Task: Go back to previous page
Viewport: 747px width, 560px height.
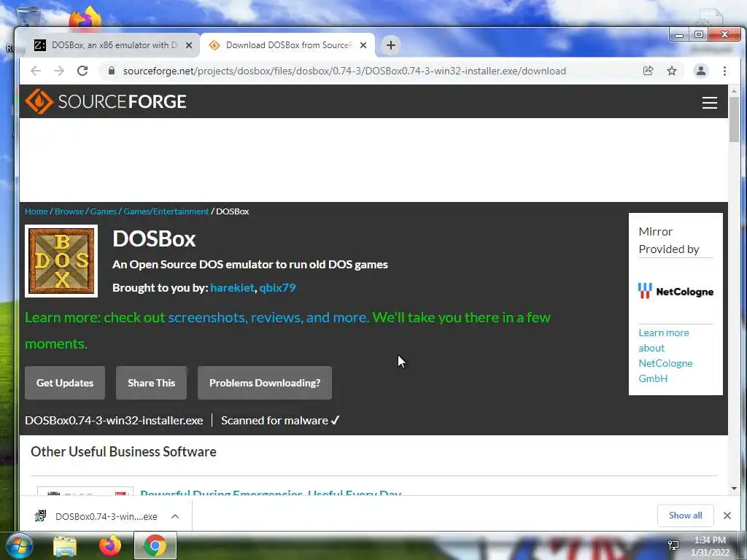Action: tap(36, 71)
